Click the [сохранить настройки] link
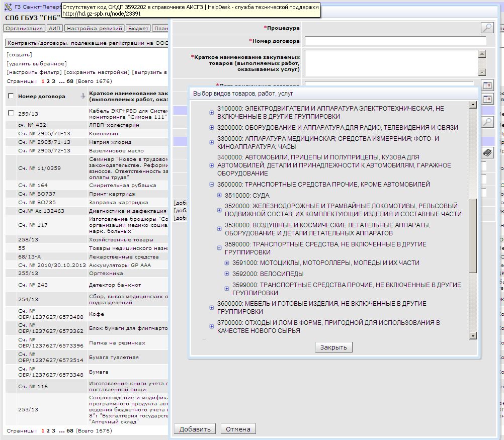Screen dimensions: 504x440 pyautogui.click(x=97, y=72)
